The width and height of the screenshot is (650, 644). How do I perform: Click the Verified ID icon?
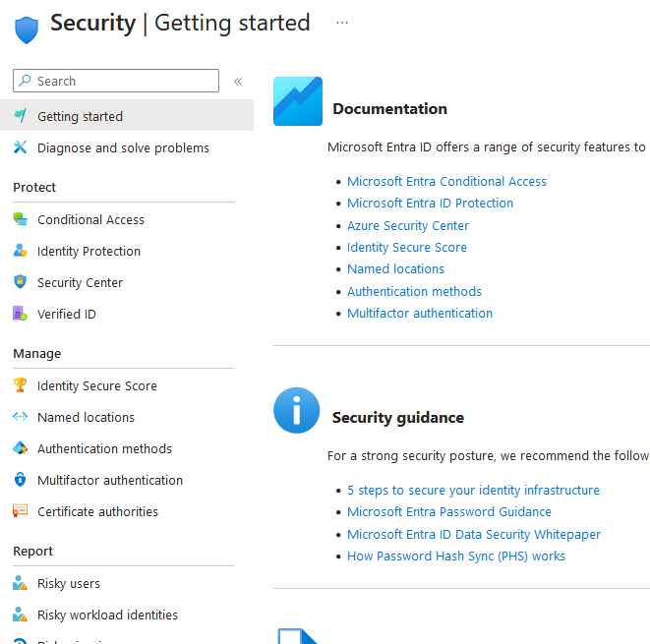[x=20, y=314]
